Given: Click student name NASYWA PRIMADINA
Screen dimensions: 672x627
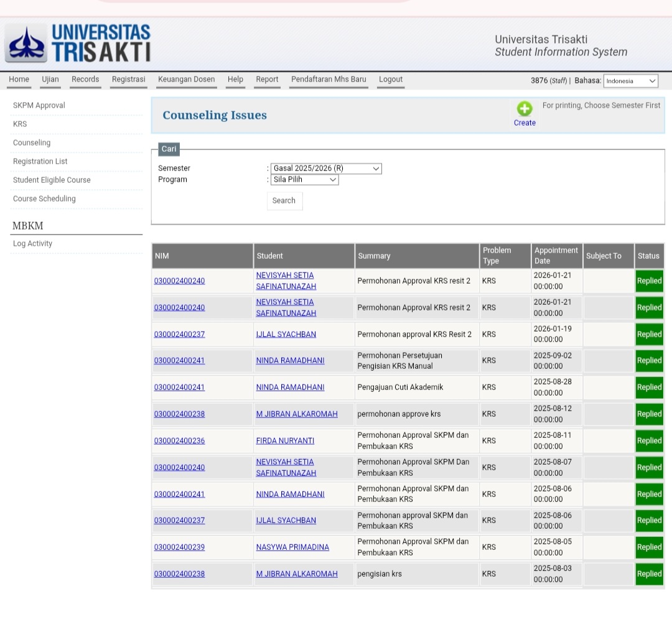Looking at the screenshot, I should (x=292, y=547).
